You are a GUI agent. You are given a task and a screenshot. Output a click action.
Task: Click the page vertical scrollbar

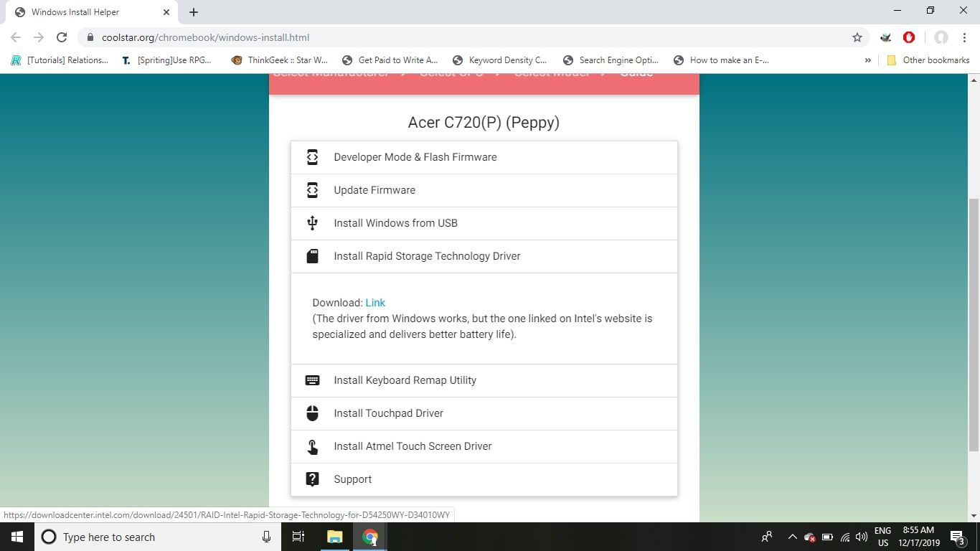(974, 325)
